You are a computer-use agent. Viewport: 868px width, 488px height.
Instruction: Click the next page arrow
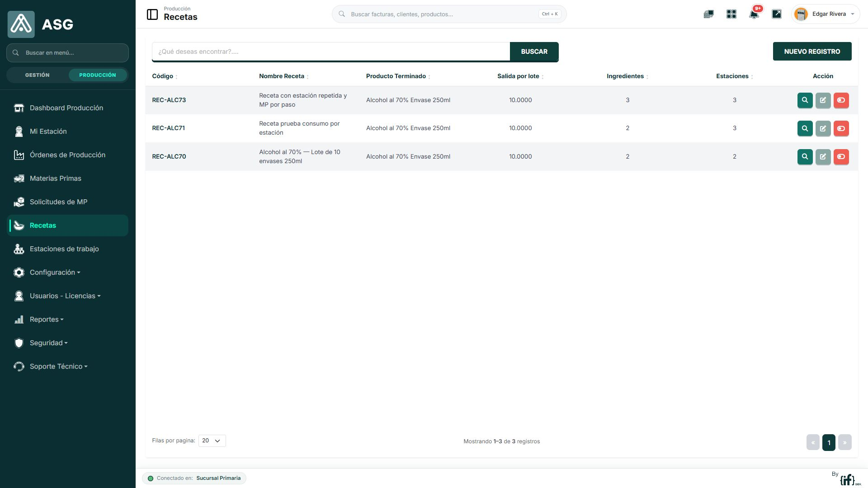(844, 442)
